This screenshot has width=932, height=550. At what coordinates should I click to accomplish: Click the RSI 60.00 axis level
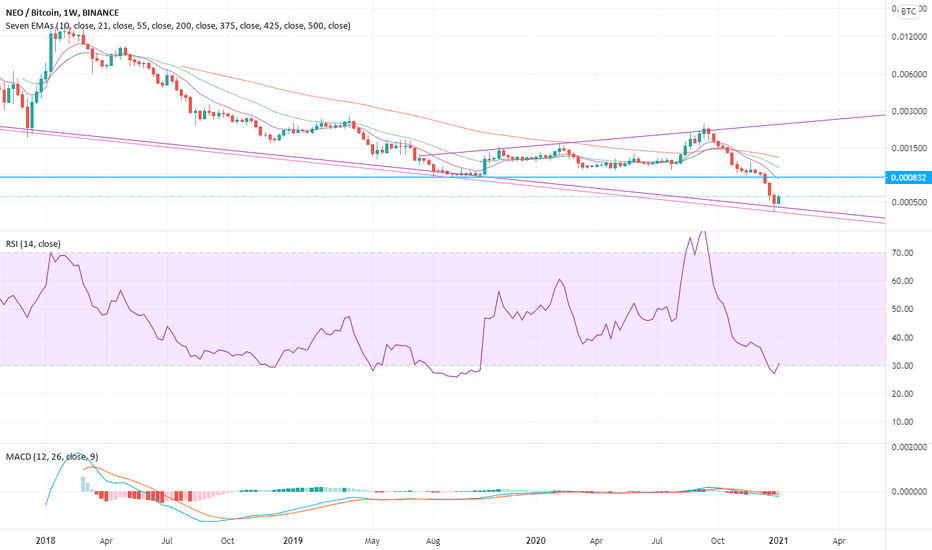[x=902, y=281]
